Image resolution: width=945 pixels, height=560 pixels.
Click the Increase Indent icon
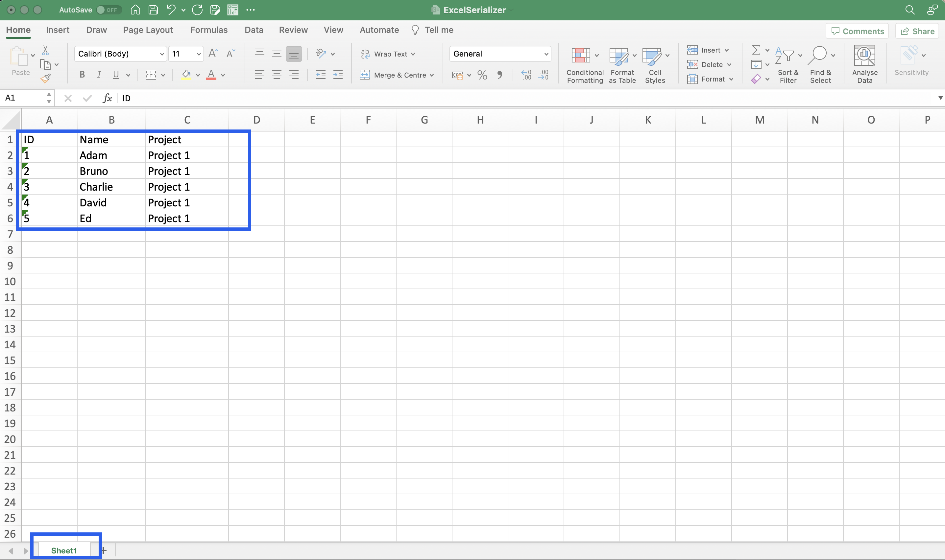tap(338, 75)
